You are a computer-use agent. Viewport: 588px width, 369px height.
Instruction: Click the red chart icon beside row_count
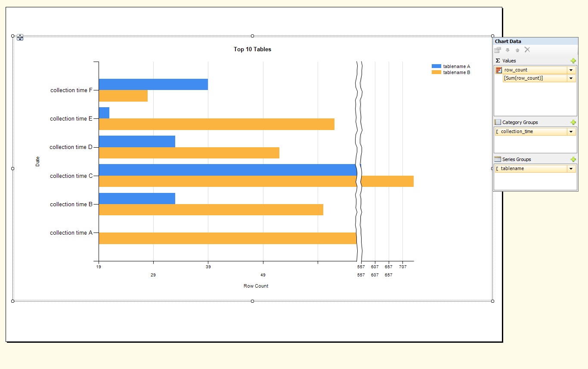click(498, 70)
